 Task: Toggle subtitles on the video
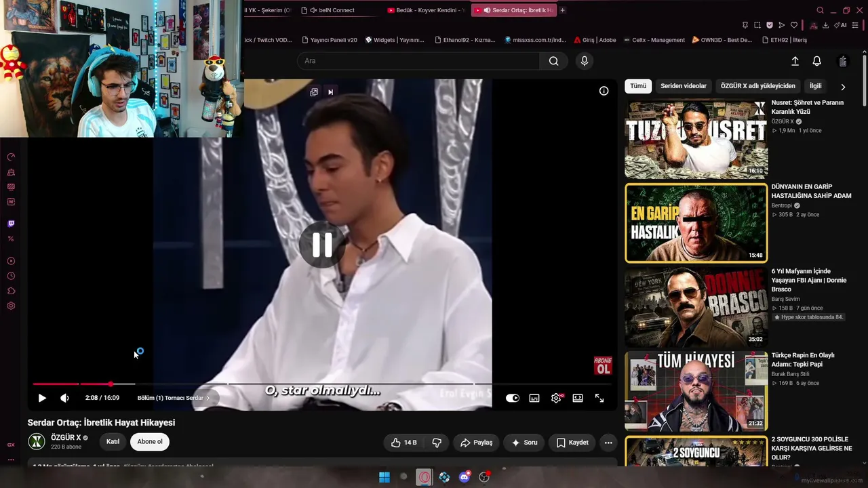coord(534,398)
